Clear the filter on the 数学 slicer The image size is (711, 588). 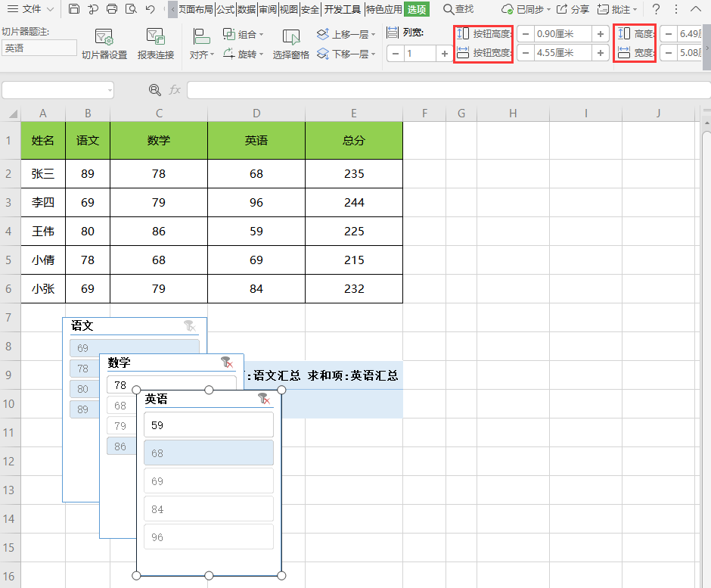tap(226, 362)
